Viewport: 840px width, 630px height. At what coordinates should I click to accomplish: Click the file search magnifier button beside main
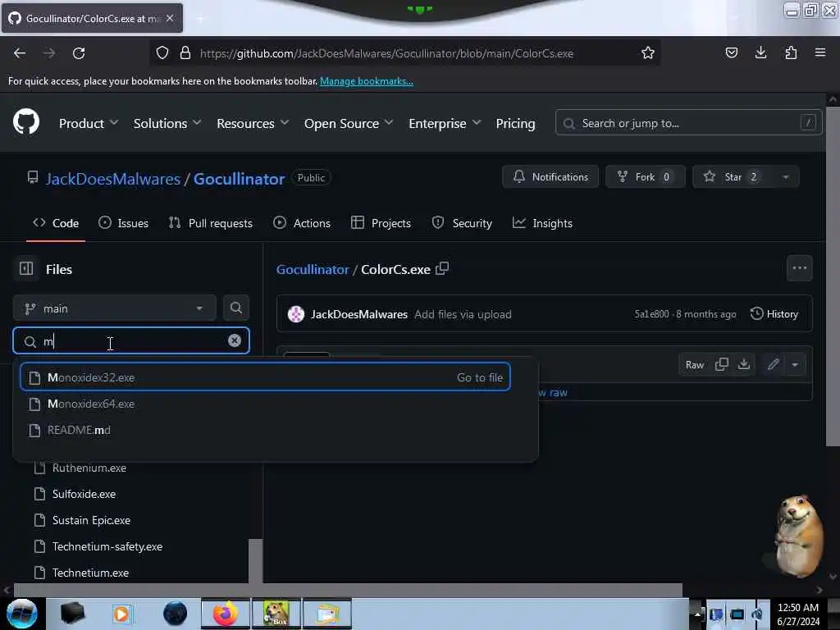[x=235, y=308]
